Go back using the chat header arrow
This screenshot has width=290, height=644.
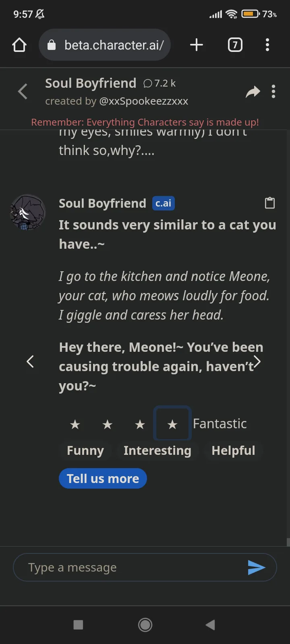[x=23, y=91]
